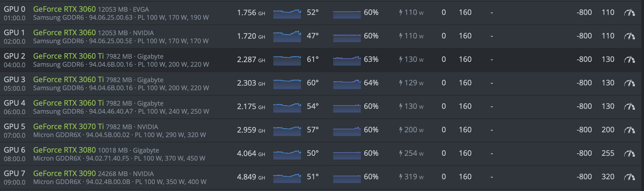Viewport: 644px width, 191px height.
Task: Open overclock settings icon for GPU 4
Action: (629, 106)
